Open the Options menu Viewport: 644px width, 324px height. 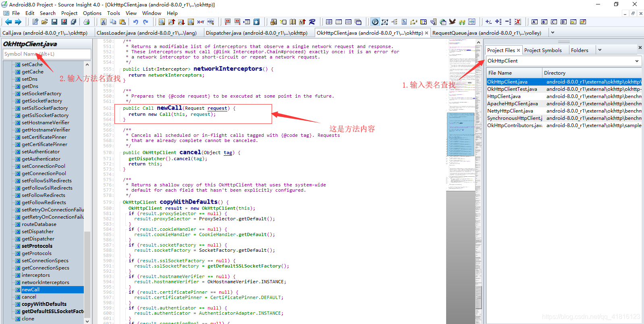(92, 13)
